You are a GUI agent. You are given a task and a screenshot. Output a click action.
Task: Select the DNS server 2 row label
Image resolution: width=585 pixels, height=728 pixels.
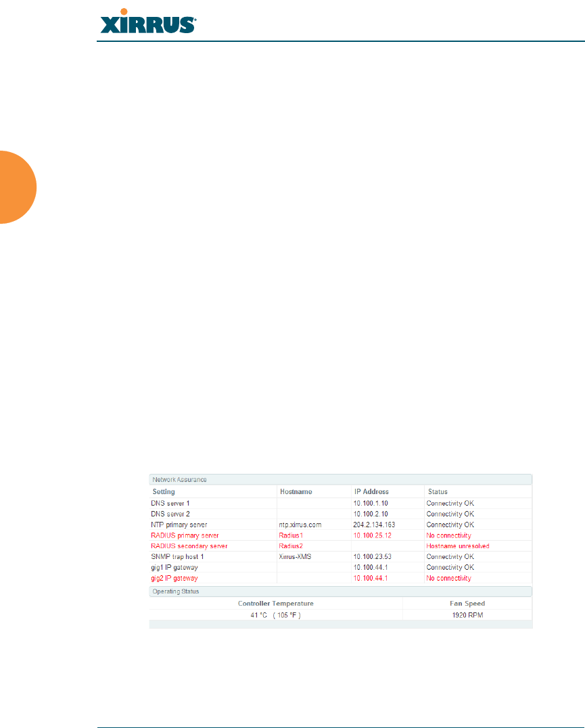(x=170, y=514)
